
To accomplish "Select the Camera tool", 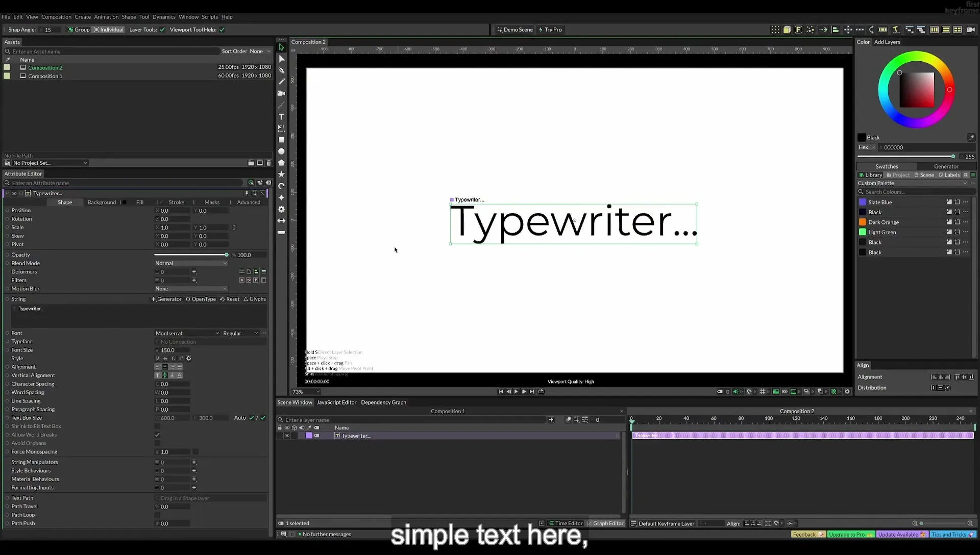I will [281, 93].
